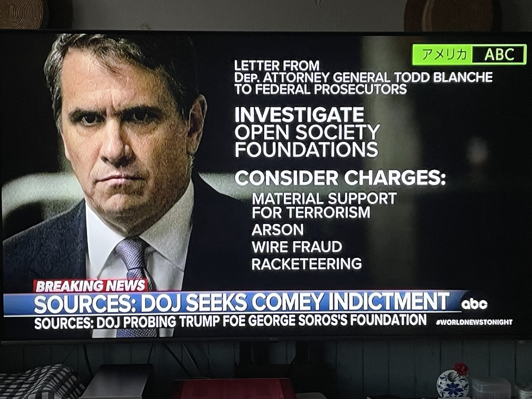The height and width of the screenshot is (399, 532).
Task: Click the abc network logo
Action: [474, 304]
